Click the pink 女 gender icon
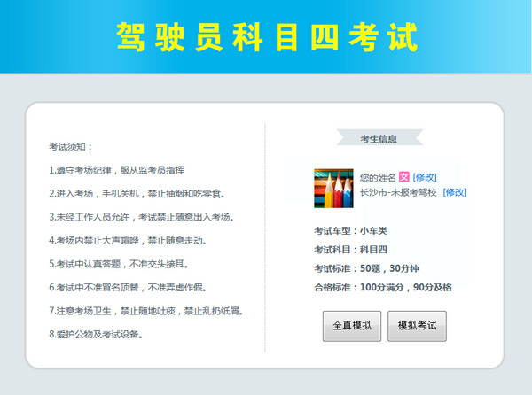The width and height of the screenshot is (532, 395). pyautogui.click(x=403, y=177)
